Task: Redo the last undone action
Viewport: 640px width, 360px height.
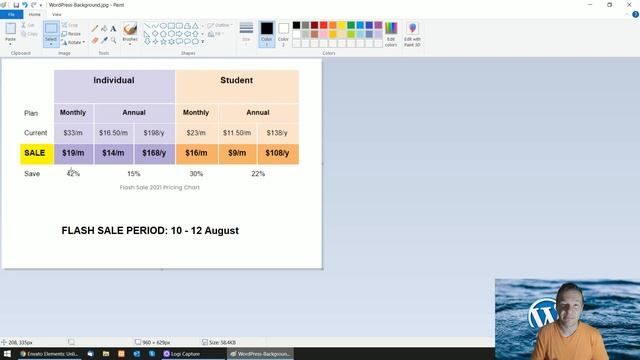Action: 33,5
